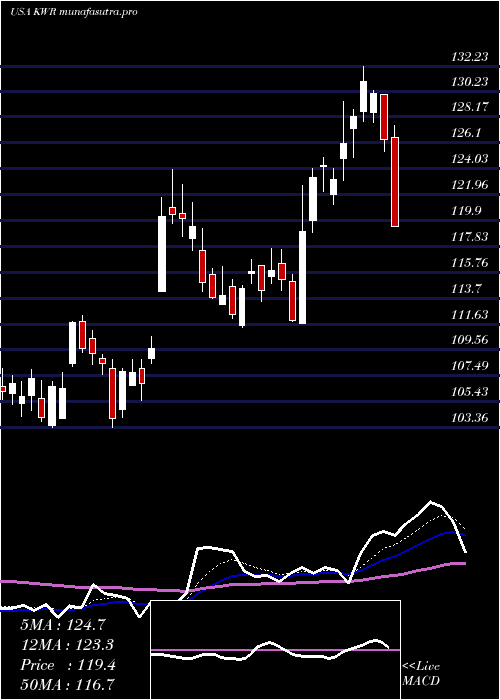Viewport: 500px width, 700px height.
Task: Click the 109.56 price label
Action: [x=470, y=340]
